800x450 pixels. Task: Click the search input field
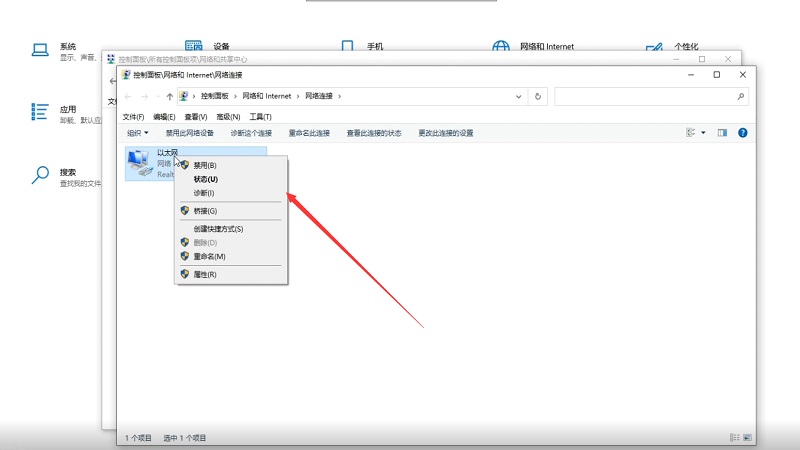(x=652, y=96)
